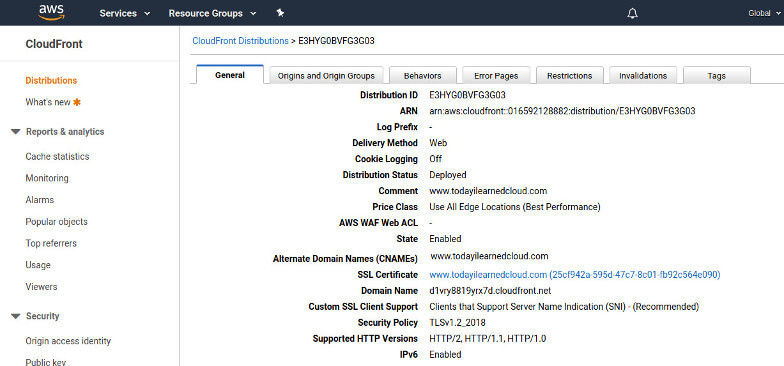The width and height of the screenshot is (784, 366).
Task: Open the Error Pages tab
Action: coord(496,76)
